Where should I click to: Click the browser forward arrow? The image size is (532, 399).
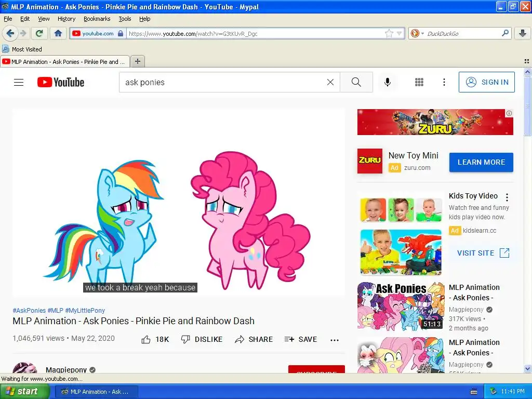(23, 33)
